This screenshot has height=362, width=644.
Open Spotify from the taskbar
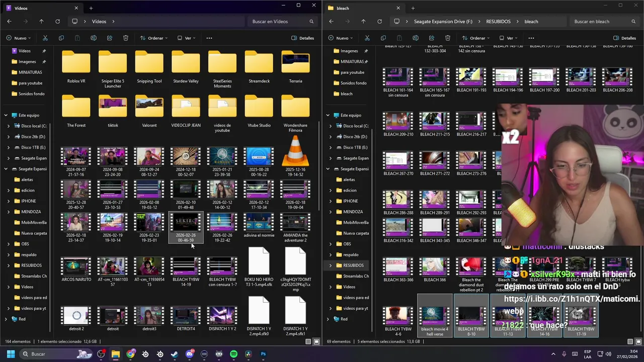tap(233, 354)
